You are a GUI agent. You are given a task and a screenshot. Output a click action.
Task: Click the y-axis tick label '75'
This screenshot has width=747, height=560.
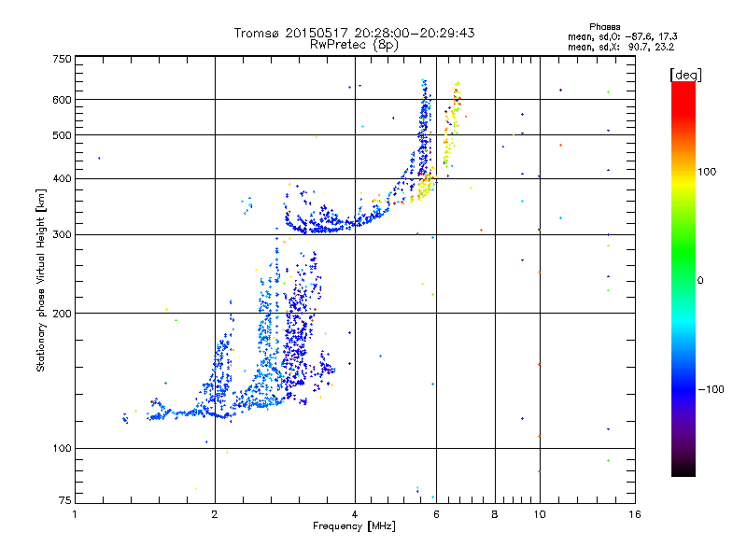coord(65,500)
